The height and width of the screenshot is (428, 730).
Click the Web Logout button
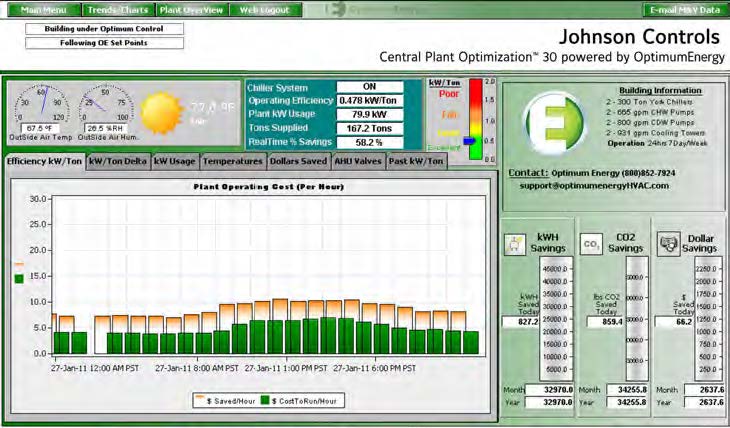click(265, 10)
